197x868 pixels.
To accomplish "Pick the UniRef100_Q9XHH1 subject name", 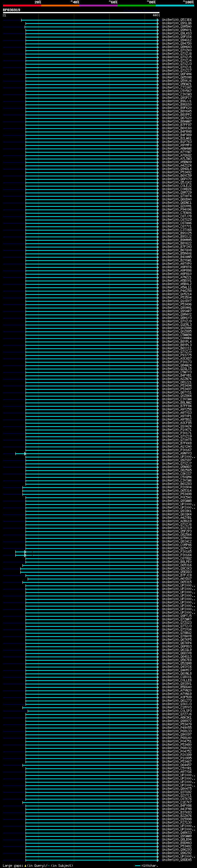I will click(177, 308).
